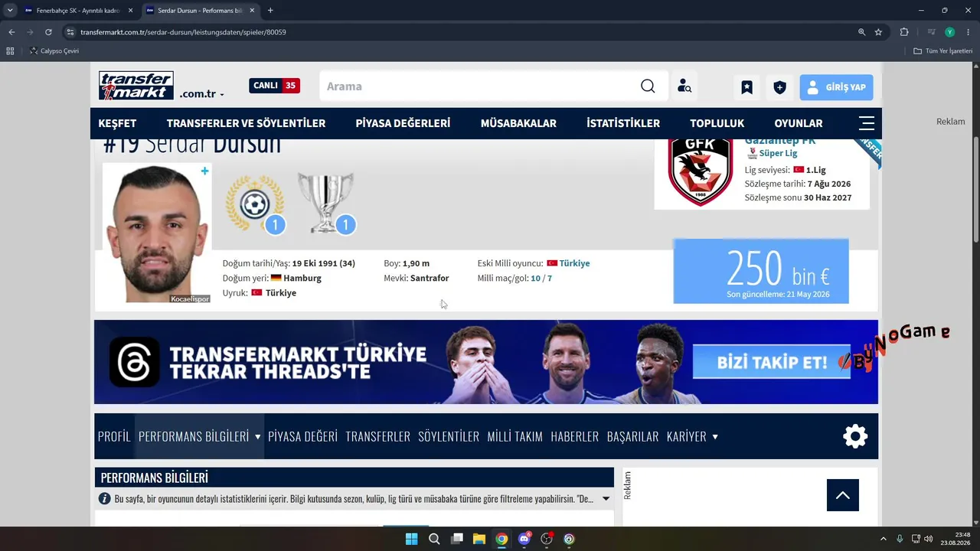980x551 pixels.
Task: Open the İstatistikler menu
Action: 623,123
